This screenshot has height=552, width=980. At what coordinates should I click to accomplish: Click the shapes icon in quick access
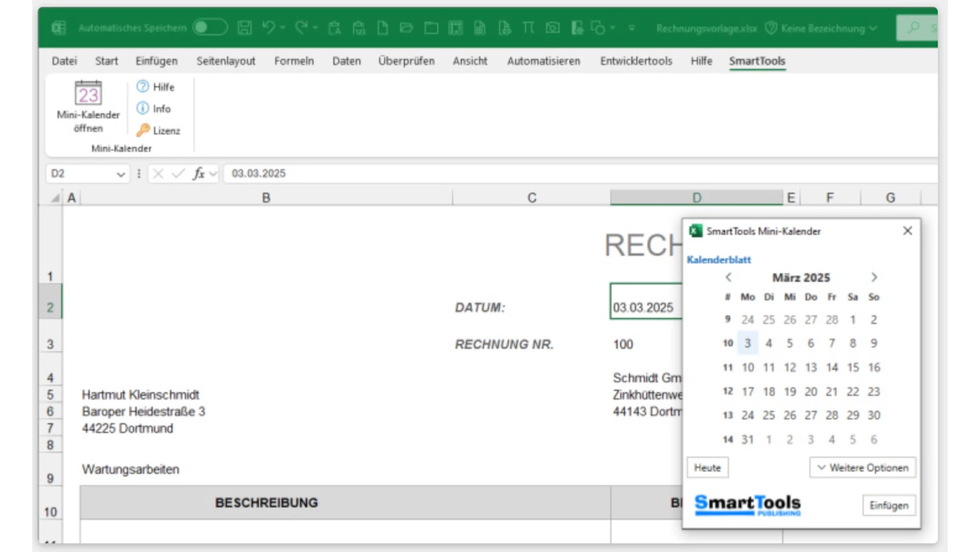tap(599, 28)
